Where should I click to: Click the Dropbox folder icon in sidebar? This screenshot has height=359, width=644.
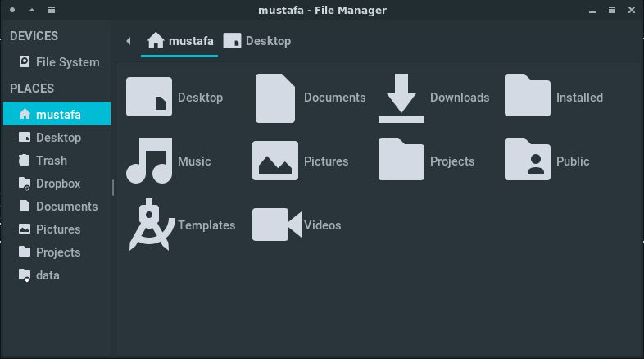(x=25, y=184)
